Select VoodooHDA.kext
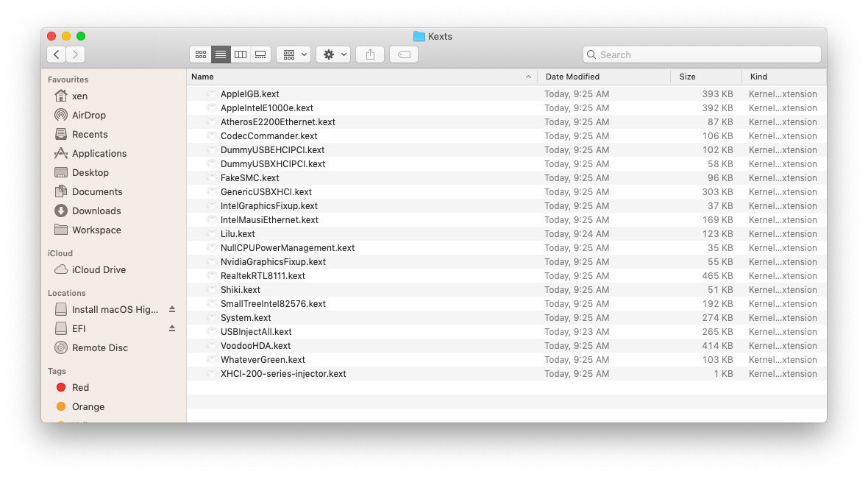The width and height of the screenshot is (868, 477). 256,346
